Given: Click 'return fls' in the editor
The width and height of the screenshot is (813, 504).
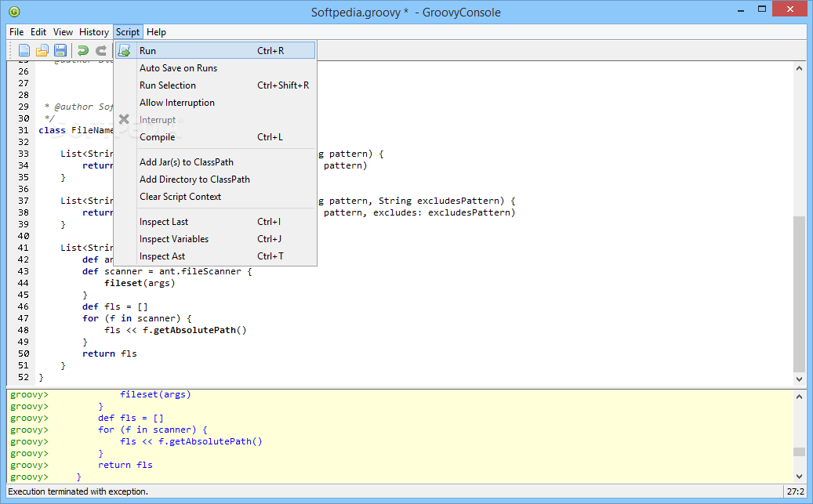Looking at the screenshot, I should (110, 354).
